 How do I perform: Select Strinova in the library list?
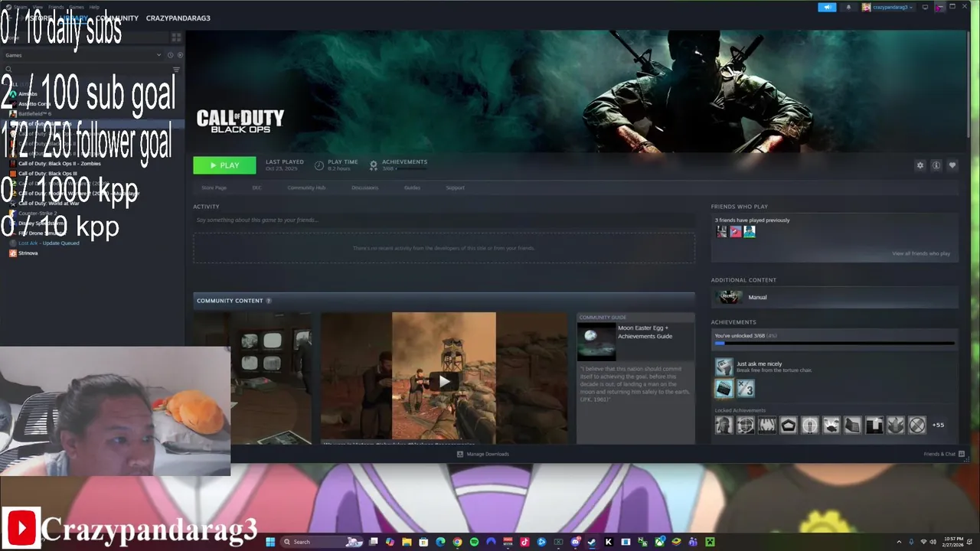tap(23, 253)
